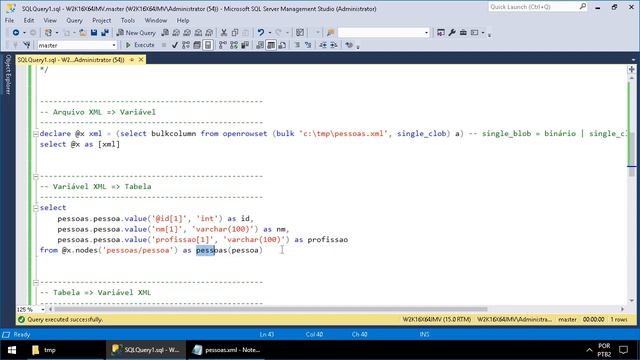This screenshot has width=640, height=360.
Task: Toggle Include Client Statistics icon
Action: point(245,45)
